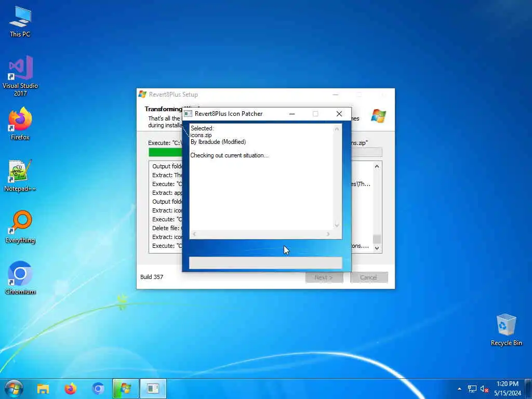Open Chromium from the taskbar
Viewport: 532px width, 399px height.
click(x=98, y=389)
